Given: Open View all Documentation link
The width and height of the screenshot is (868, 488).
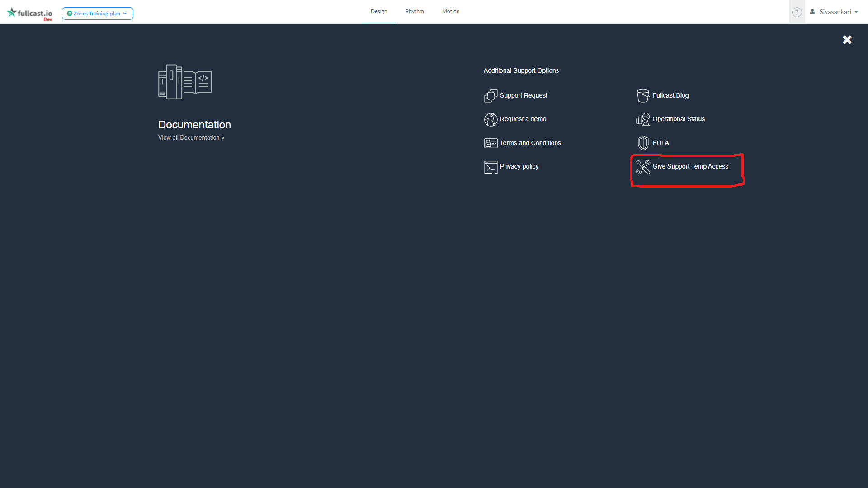Looking at the screenshot, I should pos(191,138).
